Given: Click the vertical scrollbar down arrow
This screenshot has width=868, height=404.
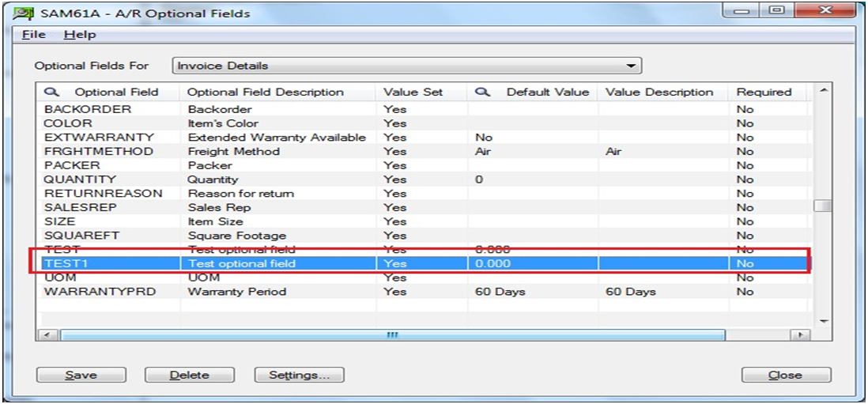Looking at the screenshot, I should (823, 320).
